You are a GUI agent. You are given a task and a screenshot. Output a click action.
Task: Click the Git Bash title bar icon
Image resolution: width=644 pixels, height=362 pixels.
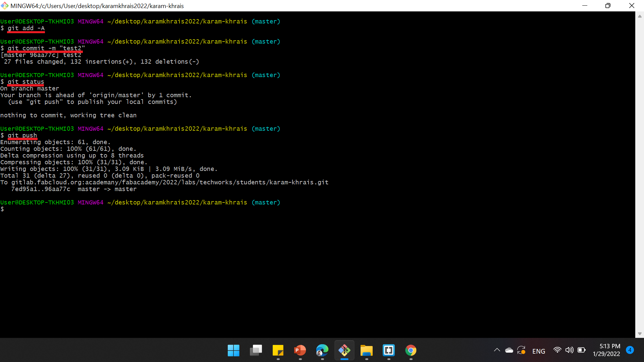coord(5,6)
